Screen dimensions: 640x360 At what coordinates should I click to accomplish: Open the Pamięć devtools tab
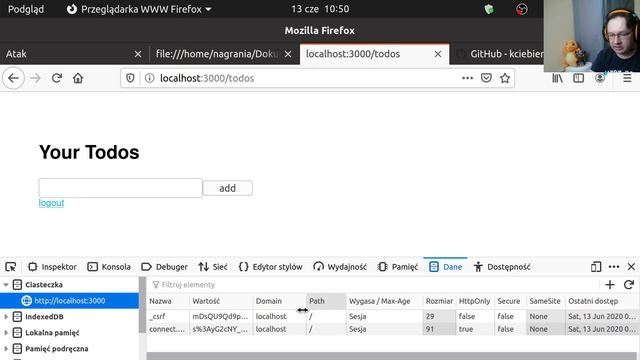click(398, 267)
